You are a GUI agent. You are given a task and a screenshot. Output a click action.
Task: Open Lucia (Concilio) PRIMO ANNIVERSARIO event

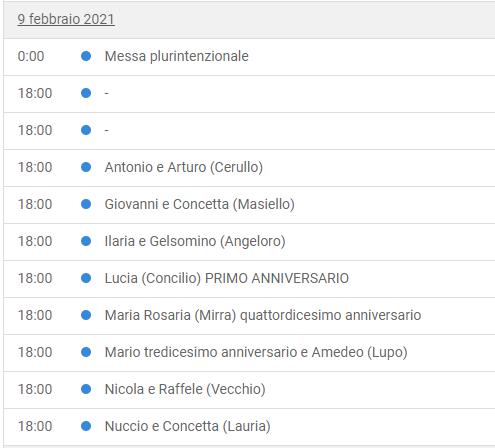click(x=227, y=278)
